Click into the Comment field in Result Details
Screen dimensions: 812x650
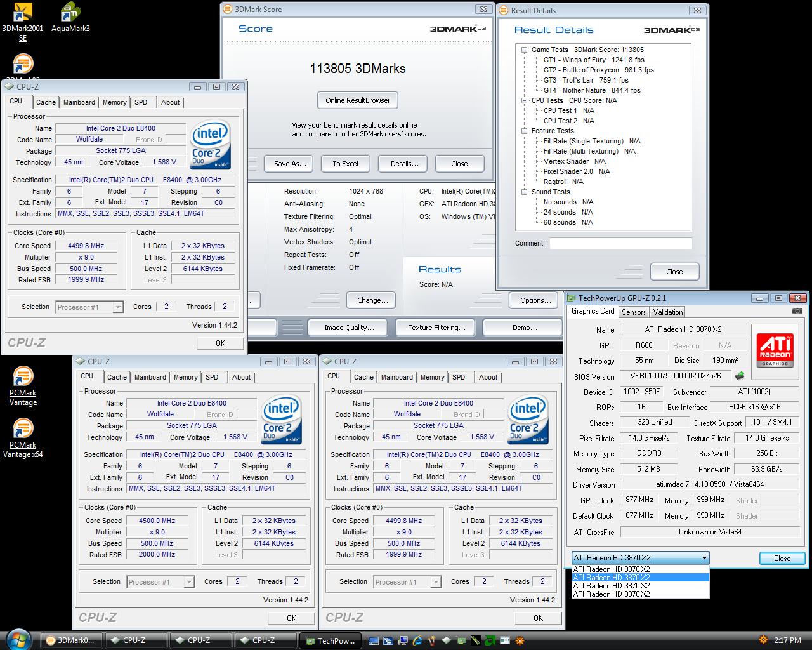click(x=620, y=243)
